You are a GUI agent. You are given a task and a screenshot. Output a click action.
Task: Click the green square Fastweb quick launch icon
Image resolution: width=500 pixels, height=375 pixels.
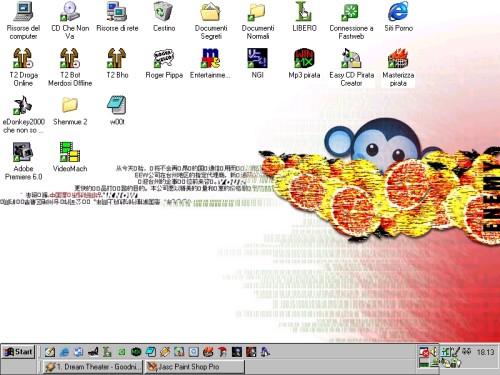[x=122, y=352]
